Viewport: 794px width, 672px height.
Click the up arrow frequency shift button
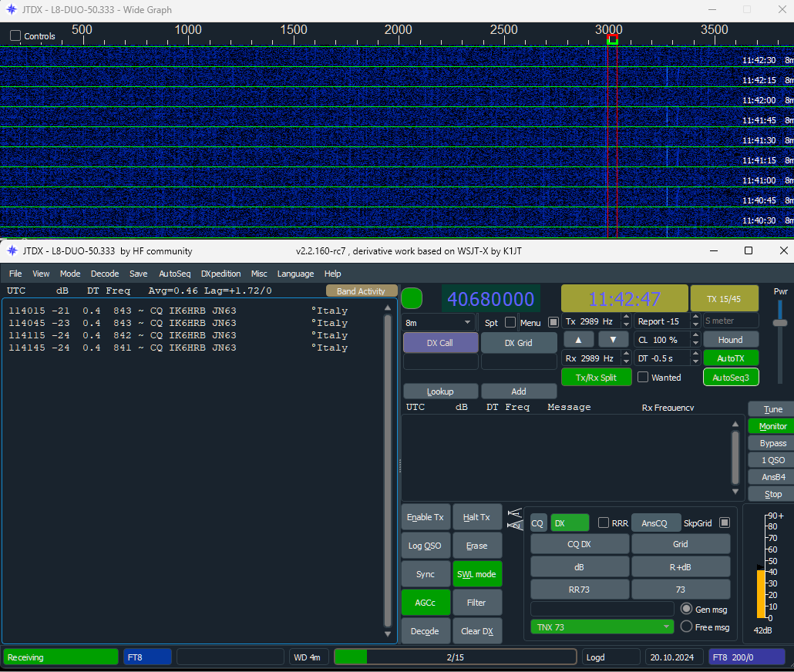[578, 340]
